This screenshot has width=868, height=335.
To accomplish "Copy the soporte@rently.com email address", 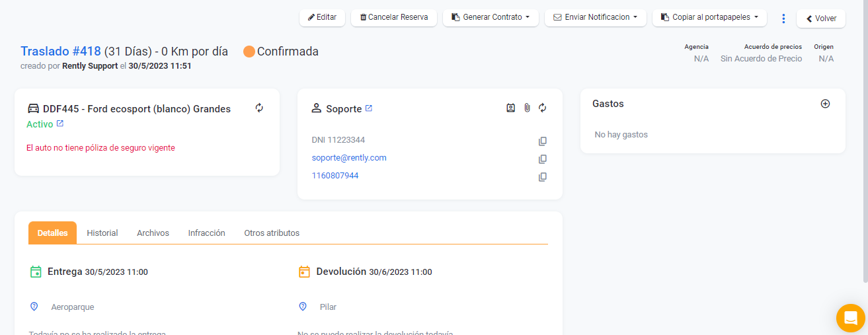I will coord(543,159).
